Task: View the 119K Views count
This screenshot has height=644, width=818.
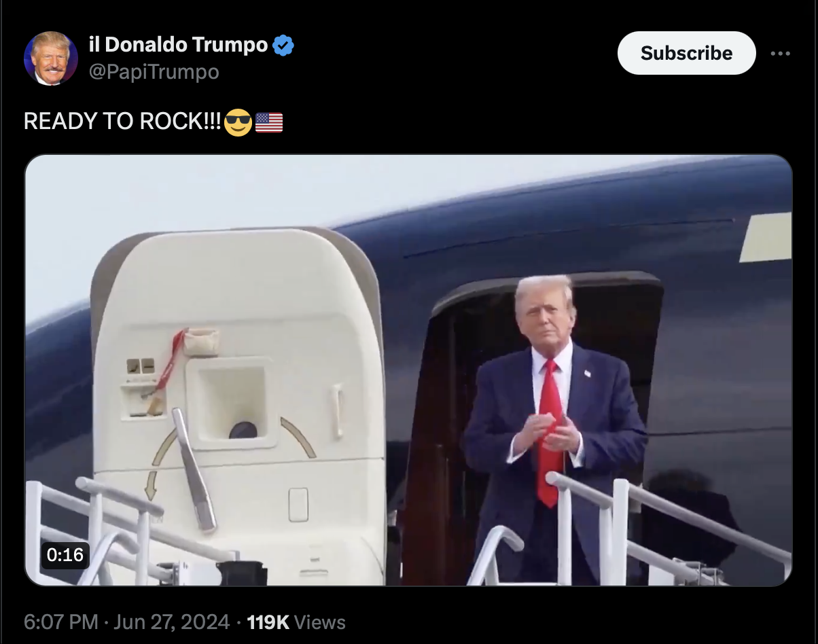Action: point(296,622)
